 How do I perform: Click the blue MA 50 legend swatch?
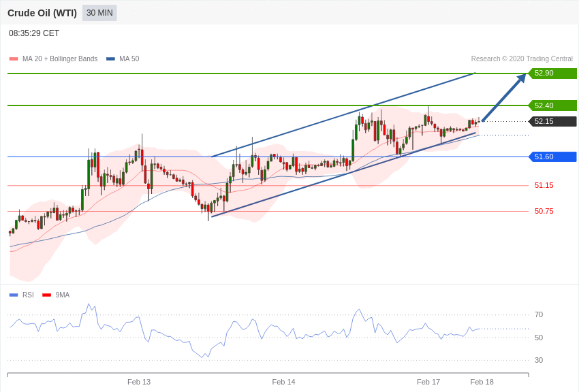click(111, 59)
